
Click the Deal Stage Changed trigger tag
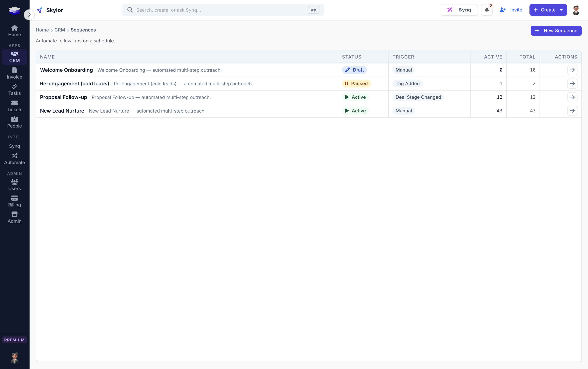pos(418,97)
